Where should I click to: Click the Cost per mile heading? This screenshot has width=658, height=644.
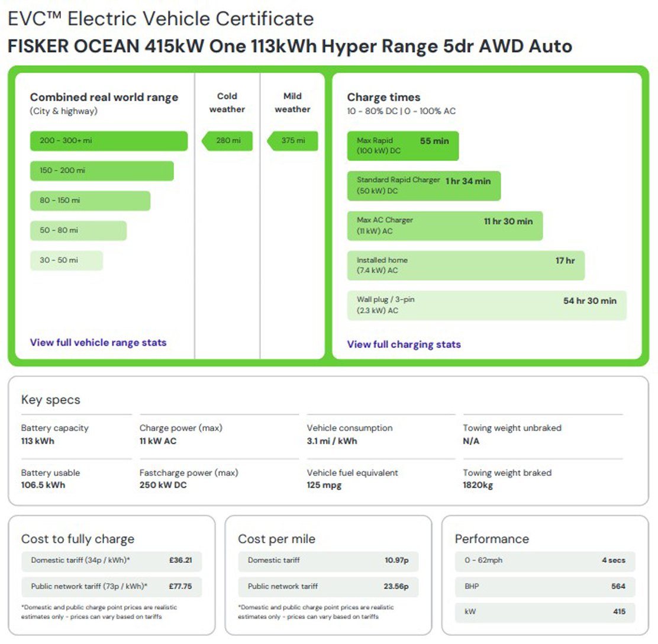(276, 539)
